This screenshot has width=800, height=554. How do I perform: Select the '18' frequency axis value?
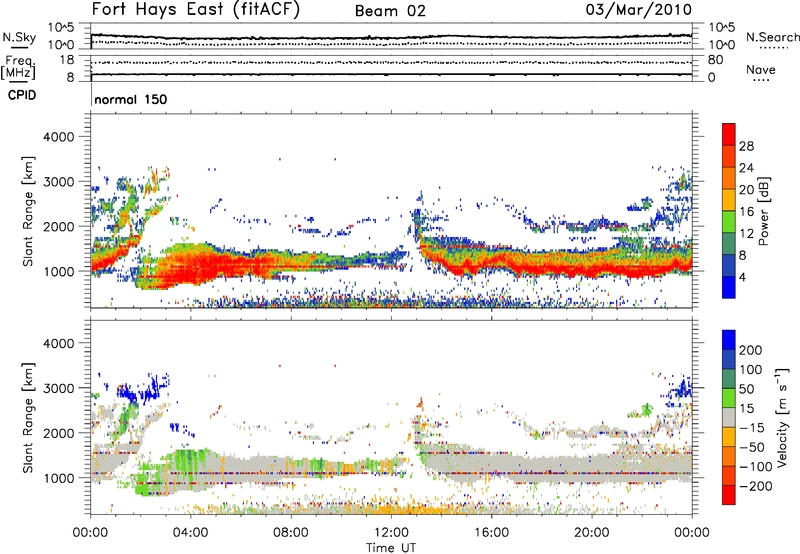pyautogui.click(x=67, y=60)
